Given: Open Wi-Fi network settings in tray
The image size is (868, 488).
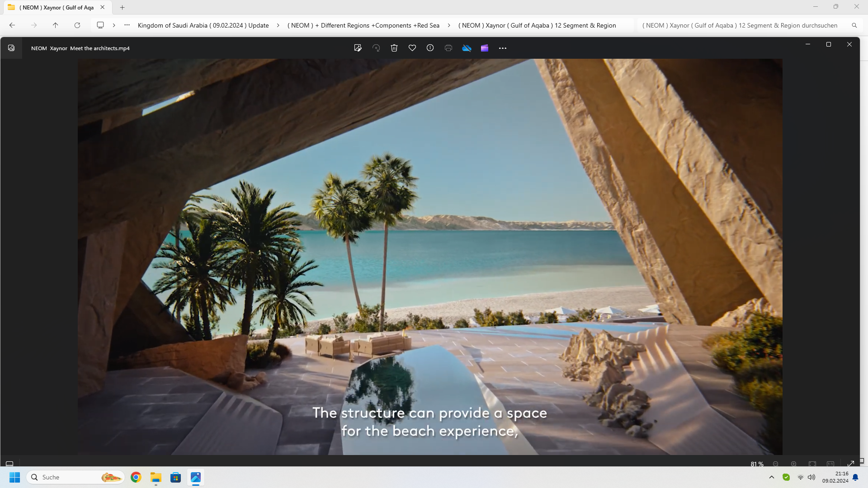Looking at the screenshot, I should 801,477.
